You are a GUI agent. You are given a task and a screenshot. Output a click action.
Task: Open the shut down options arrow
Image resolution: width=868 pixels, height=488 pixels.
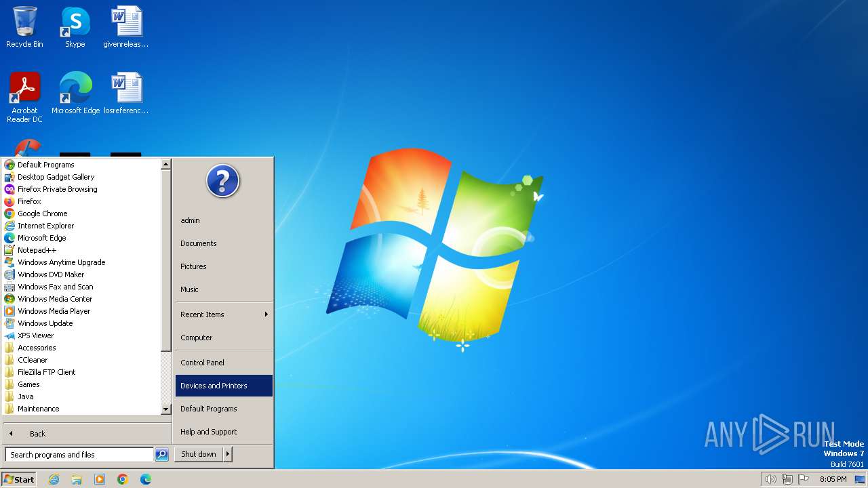[228, 454]
